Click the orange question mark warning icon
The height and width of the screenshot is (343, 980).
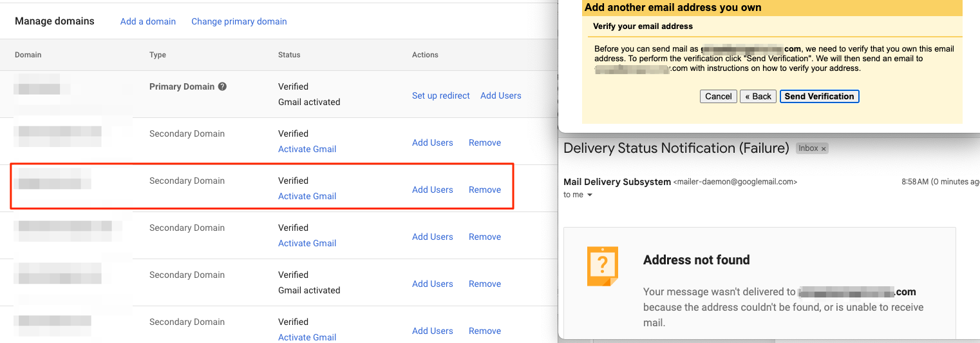coord(602,266)
